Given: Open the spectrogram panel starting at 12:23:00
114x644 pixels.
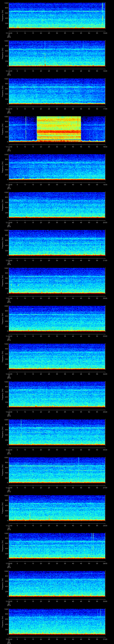Looking at the screenshot, I should (57, 357).
